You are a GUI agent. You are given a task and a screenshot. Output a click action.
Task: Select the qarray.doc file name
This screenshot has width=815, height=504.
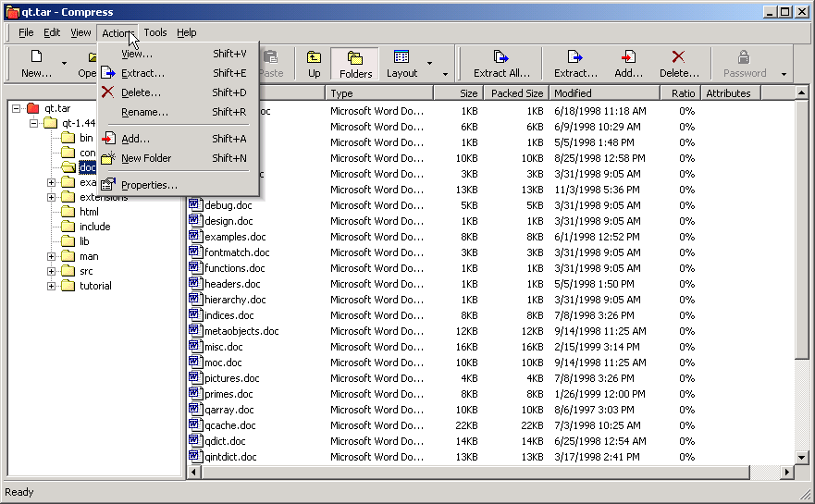tap(229, 410)
